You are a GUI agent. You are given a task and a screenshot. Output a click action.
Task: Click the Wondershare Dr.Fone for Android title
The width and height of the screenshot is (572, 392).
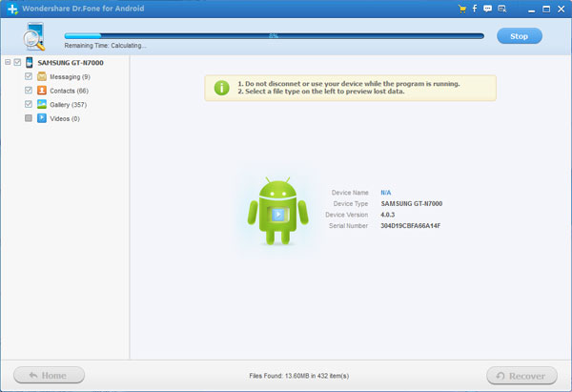[83, 9]
